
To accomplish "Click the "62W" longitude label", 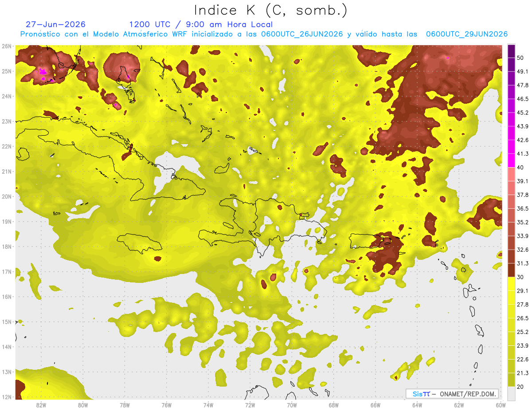I will click(x=459, y=405).
